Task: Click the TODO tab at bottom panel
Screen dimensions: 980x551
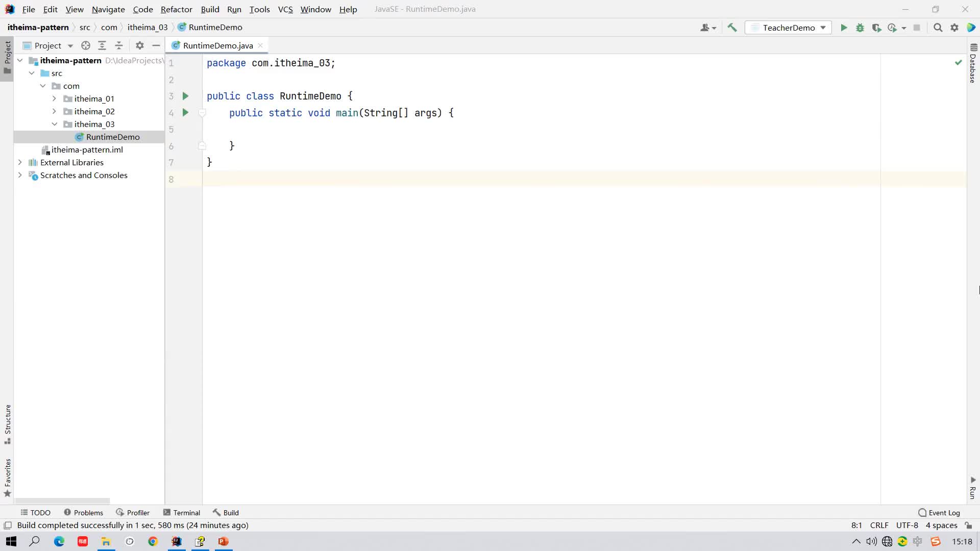Action: tap(36, 513)
